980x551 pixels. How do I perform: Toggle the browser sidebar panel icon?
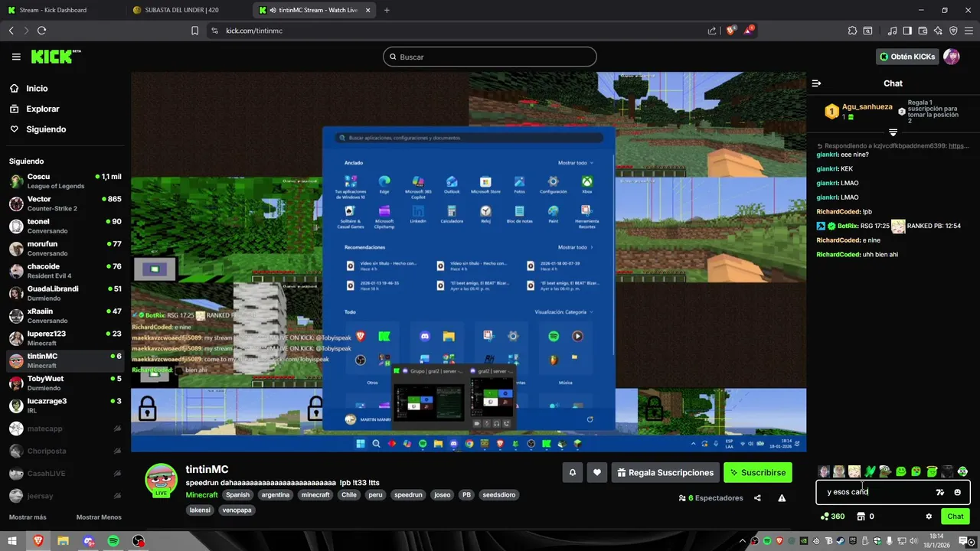coord(907,31)
